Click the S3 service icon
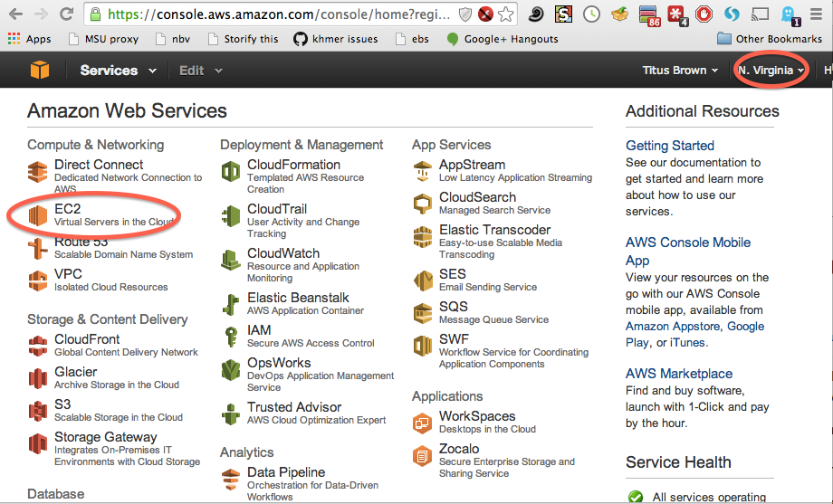 point(38,412)
